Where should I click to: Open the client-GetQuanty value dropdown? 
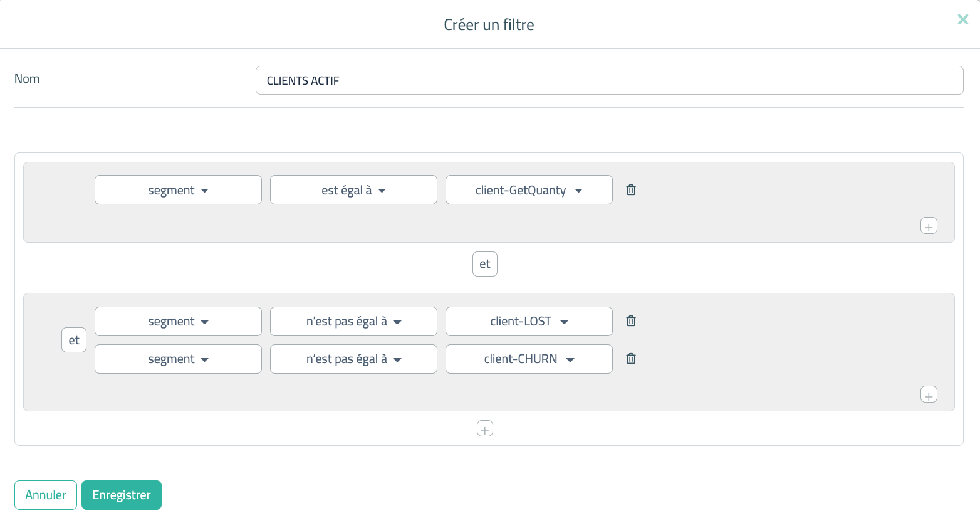(x=529, y=190)
